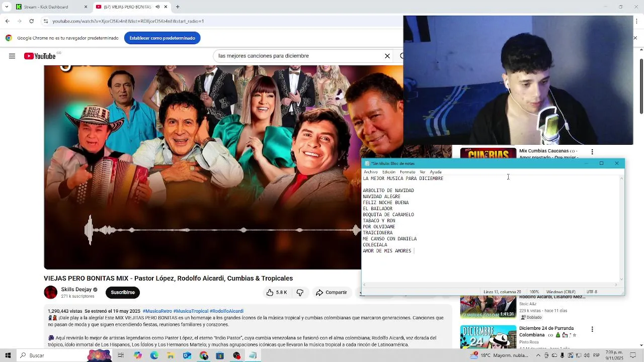Screen dimensions: 644x362
Task: Dislike the video with thumbs down
Action: tap(300, 293)
